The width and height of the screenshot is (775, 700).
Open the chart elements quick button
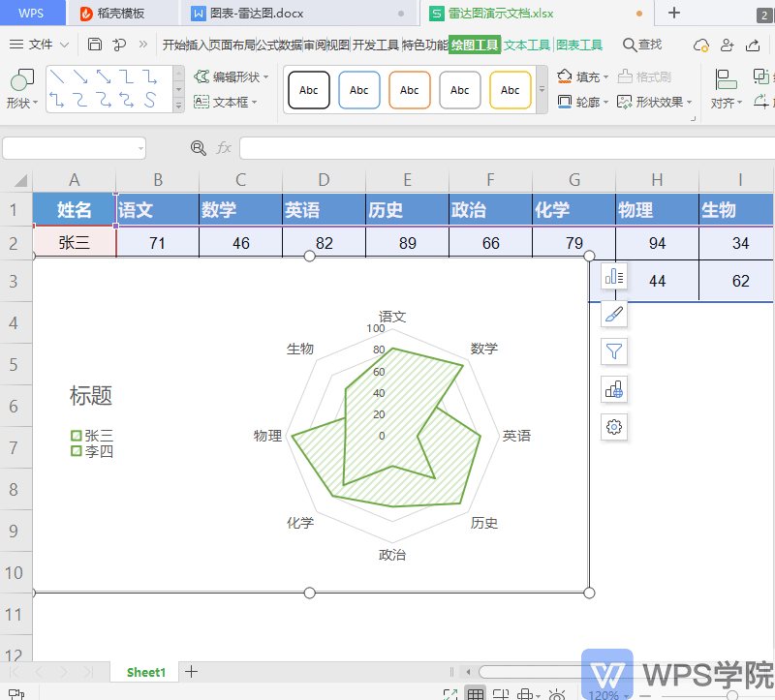point(614,277)
